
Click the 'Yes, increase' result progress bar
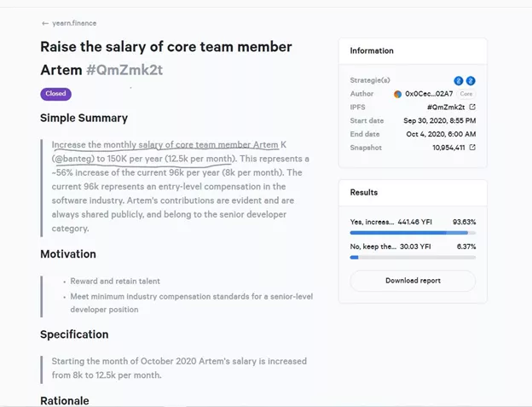(x=413, y=232)
